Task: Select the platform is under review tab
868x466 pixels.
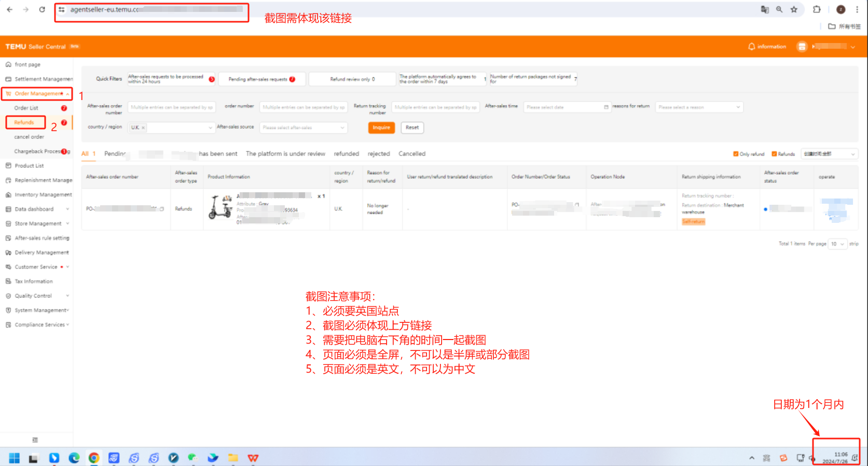Action: click(285, 154)
